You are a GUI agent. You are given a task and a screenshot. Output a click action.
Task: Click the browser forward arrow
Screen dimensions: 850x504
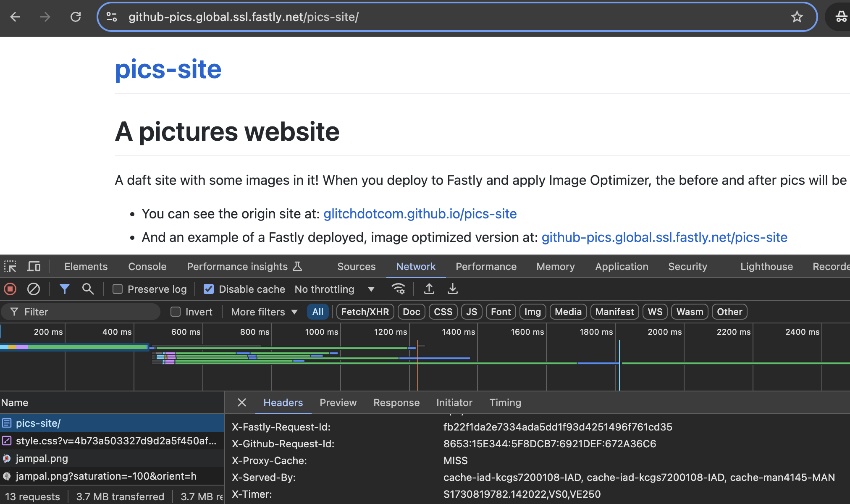click(x=45, y=17)
